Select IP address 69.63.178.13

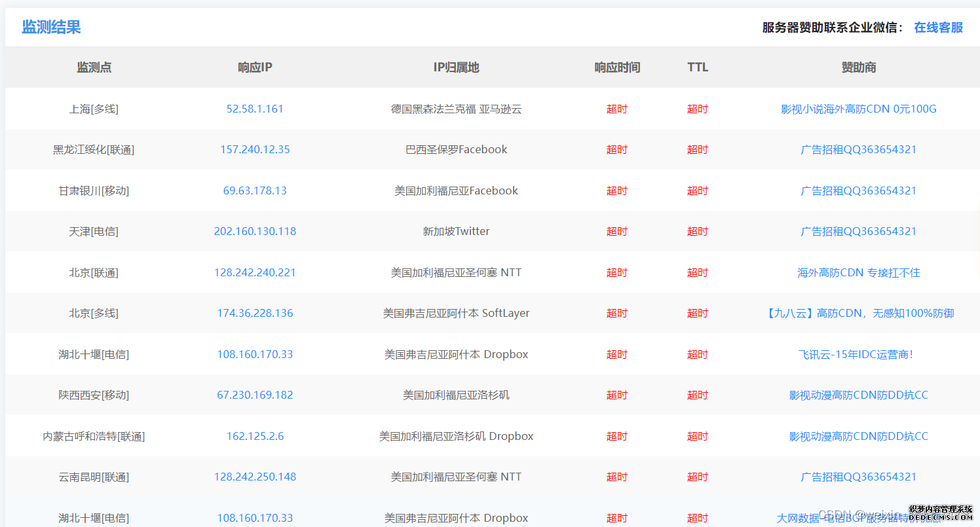point(255,191)
